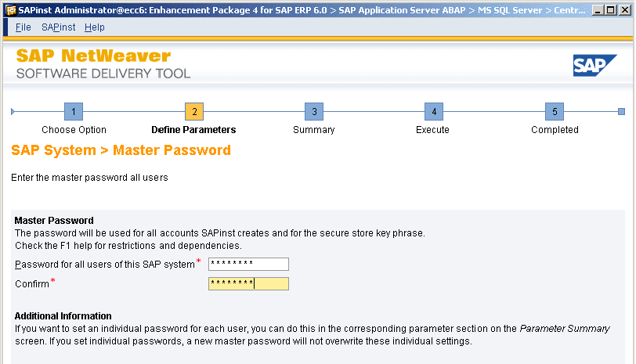Open the SAPinst menu

[59, 27]
